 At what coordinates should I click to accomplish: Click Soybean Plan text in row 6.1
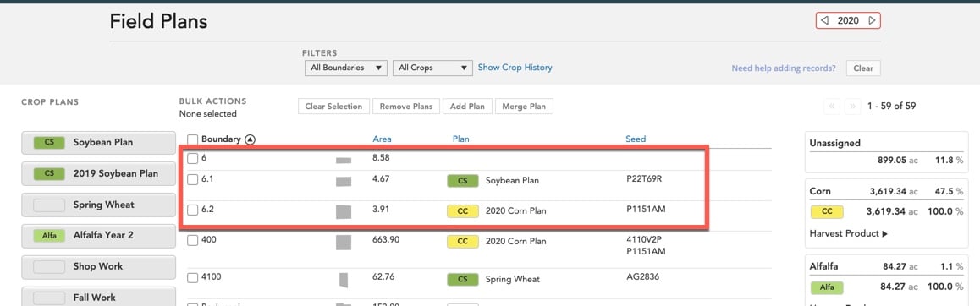512,181
